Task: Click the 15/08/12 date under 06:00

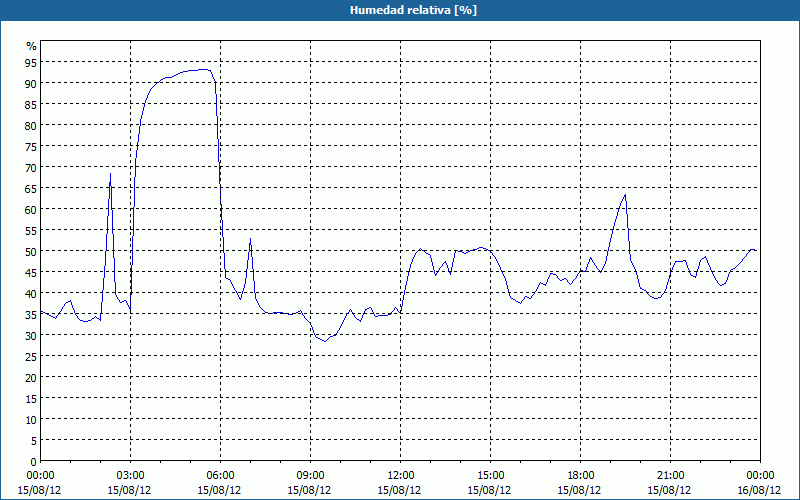Action: (x=219, y=490)
